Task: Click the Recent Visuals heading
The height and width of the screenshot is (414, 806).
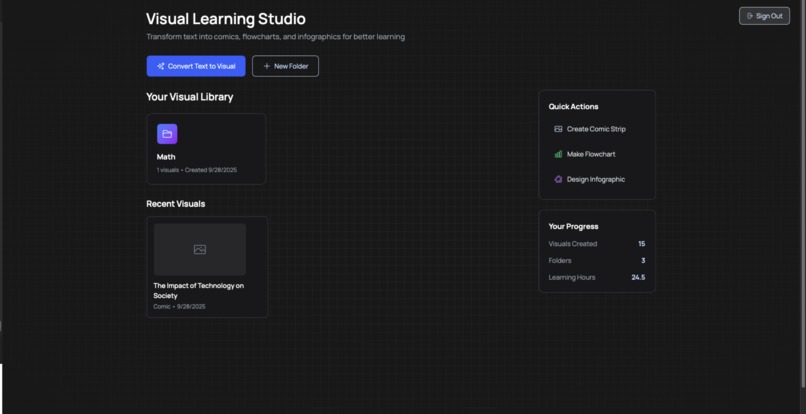Action: [176, 204]
